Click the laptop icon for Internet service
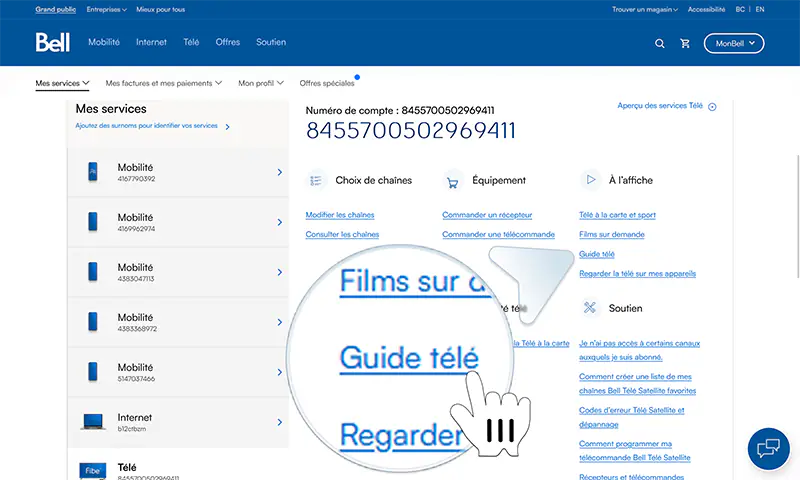This screenshot has width=800, height=480. coord(93,422)
